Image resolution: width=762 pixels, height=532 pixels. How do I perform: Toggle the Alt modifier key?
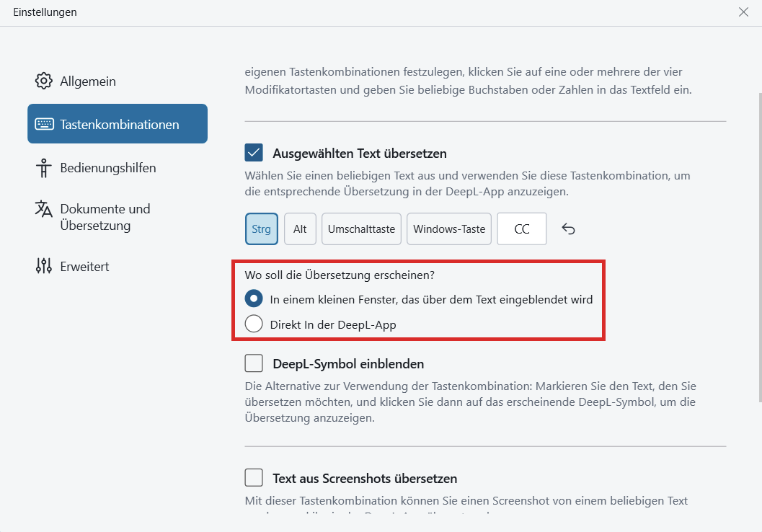300,229
